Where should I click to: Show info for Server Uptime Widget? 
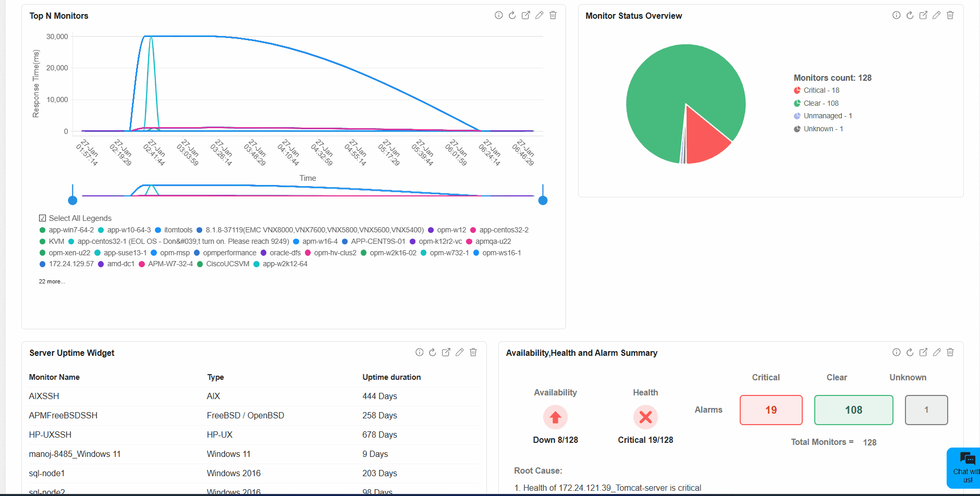pos(419,353)
